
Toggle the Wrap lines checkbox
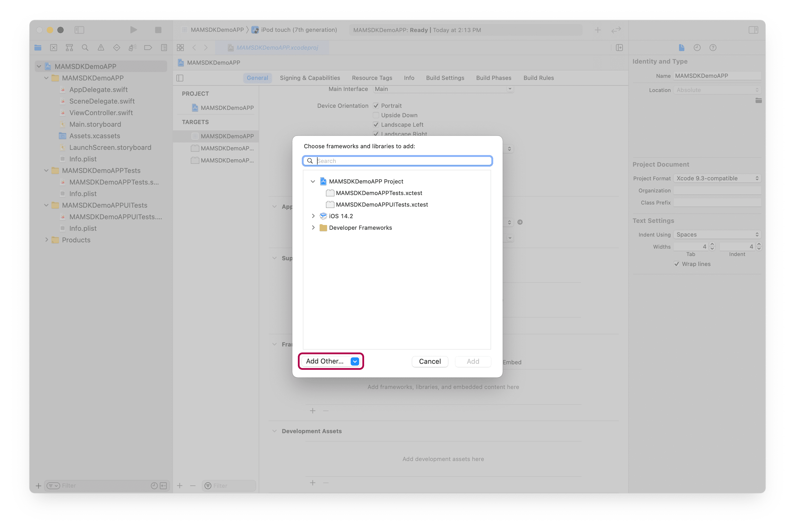coord(677,264)
